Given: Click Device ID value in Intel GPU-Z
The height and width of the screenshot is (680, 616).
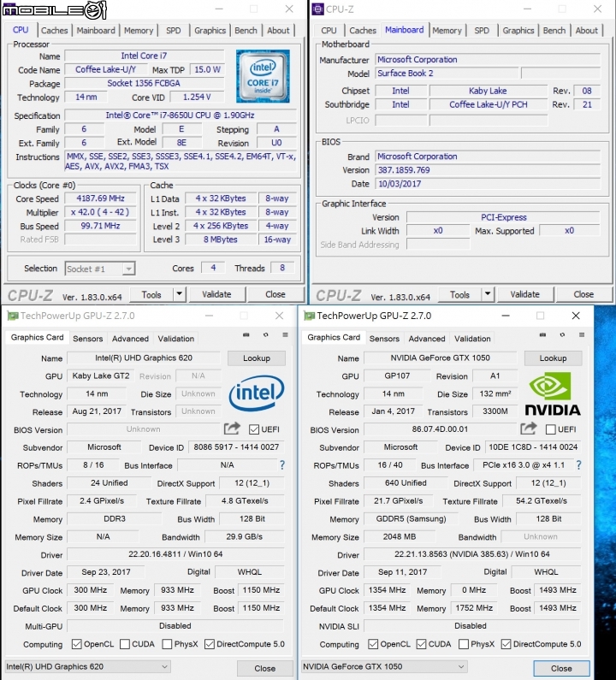Looking at the screenshot, I should pos(236,447).
